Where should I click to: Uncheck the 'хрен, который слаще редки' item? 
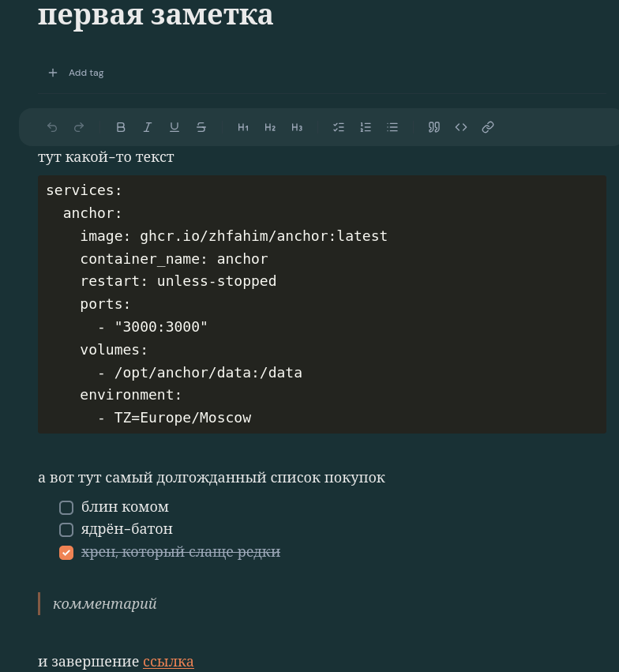tap(66, 553)
